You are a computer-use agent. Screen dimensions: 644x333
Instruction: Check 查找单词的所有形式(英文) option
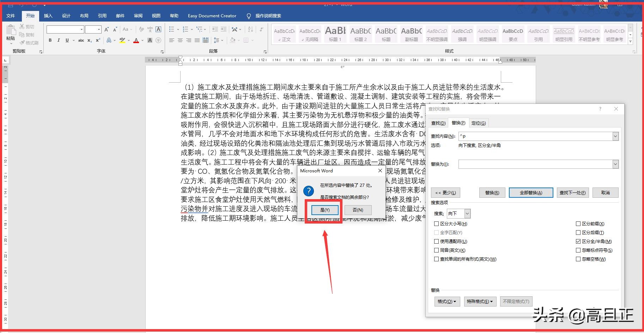coord(437,259)
